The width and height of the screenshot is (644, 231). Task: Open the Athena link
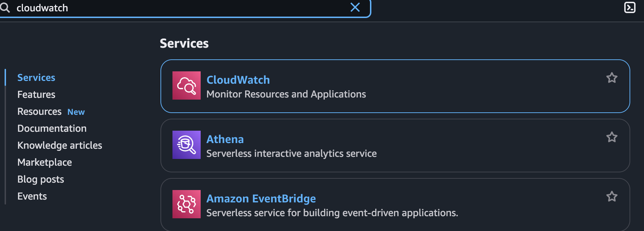pyautogui.click(x=225, y=139)
